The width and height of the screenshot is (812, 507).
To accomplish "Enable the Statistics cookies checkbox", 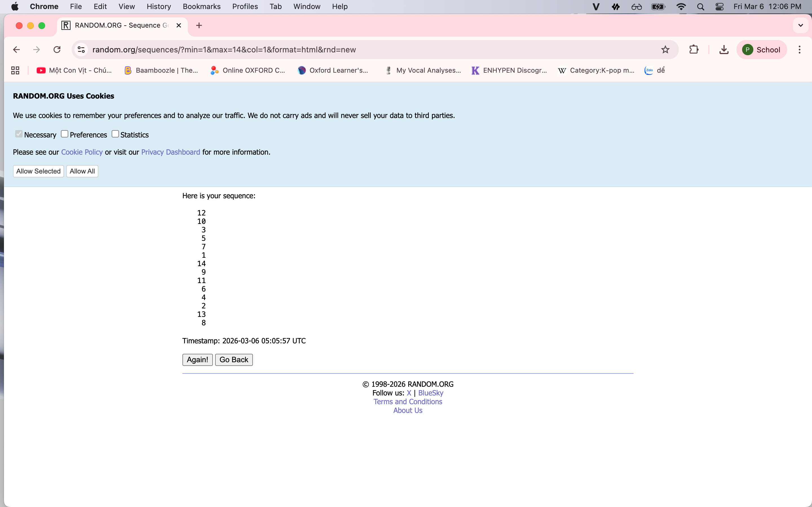I will pos(115,134).
